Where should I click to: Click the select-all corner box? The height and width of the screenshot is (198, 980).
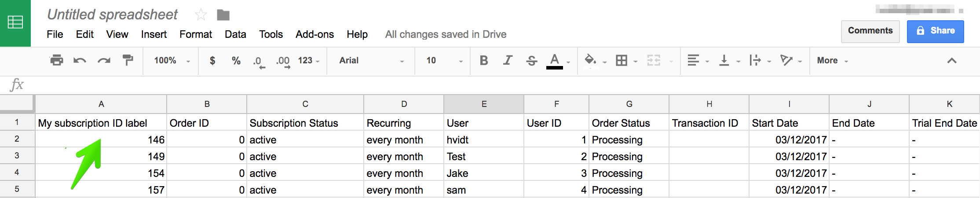(x=17, y=104)
